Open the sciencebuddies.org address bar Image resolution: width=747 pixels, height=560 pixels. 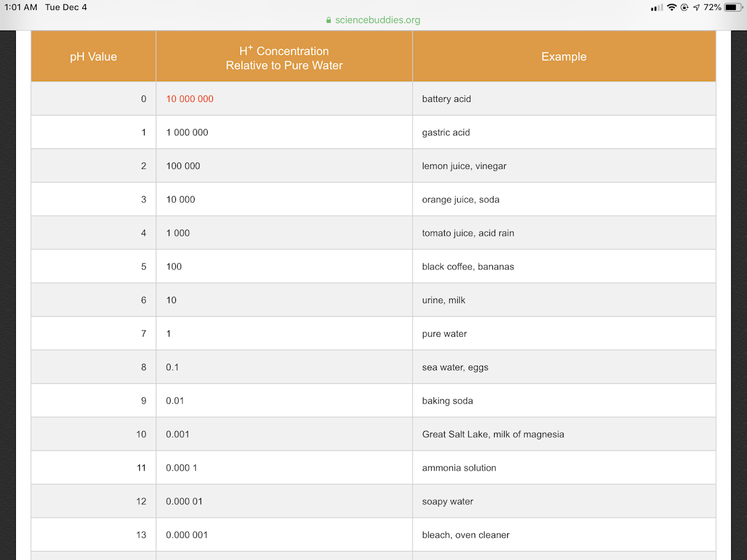pyautogui.click(x=377, y=20)
